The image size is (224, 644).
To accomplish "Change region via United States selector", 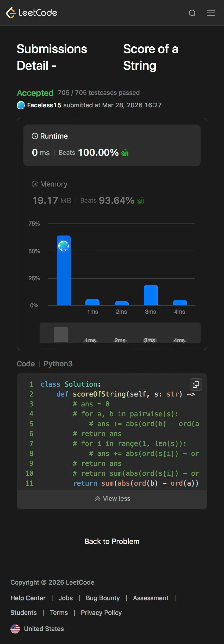I will [x=44, y=629].
